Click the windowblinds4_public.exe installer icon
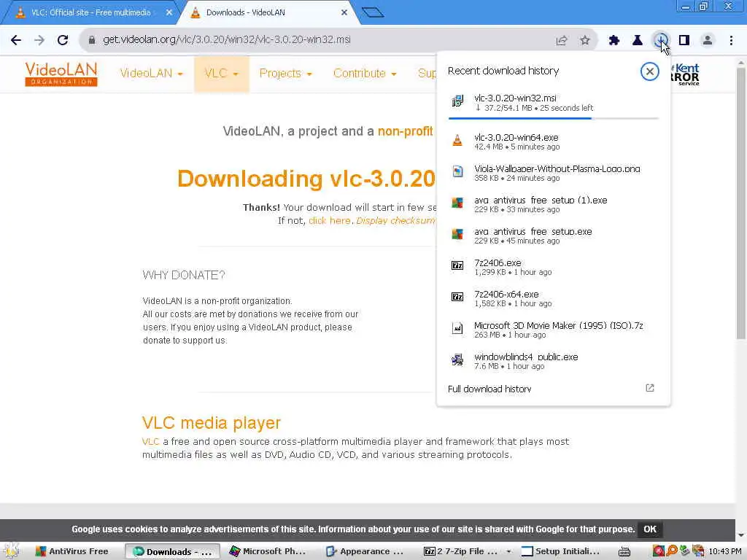 coord(457,360)
